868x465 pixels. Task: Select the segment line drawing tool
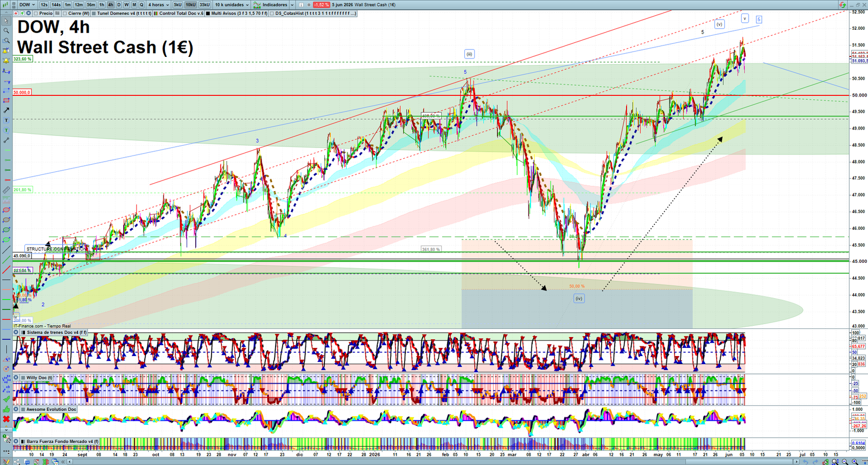pos(6,140)
